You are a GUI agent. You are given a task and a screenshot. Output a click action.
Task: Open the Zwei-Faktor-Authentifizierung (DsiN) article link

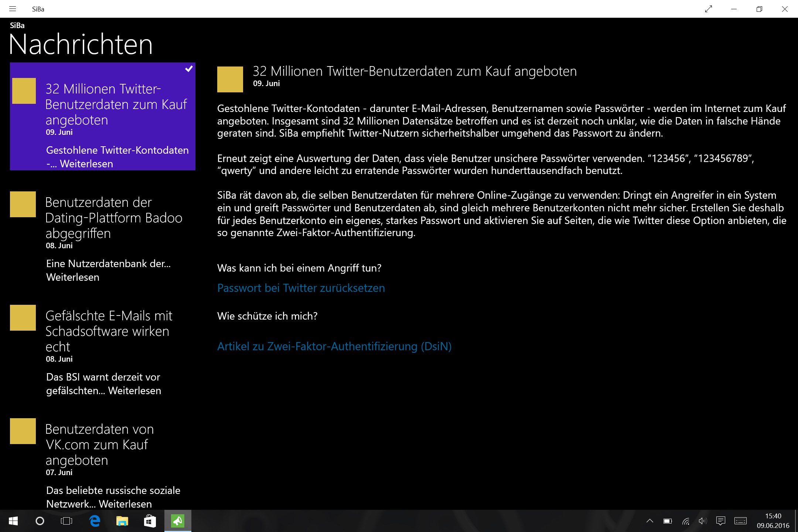[334, 347]
